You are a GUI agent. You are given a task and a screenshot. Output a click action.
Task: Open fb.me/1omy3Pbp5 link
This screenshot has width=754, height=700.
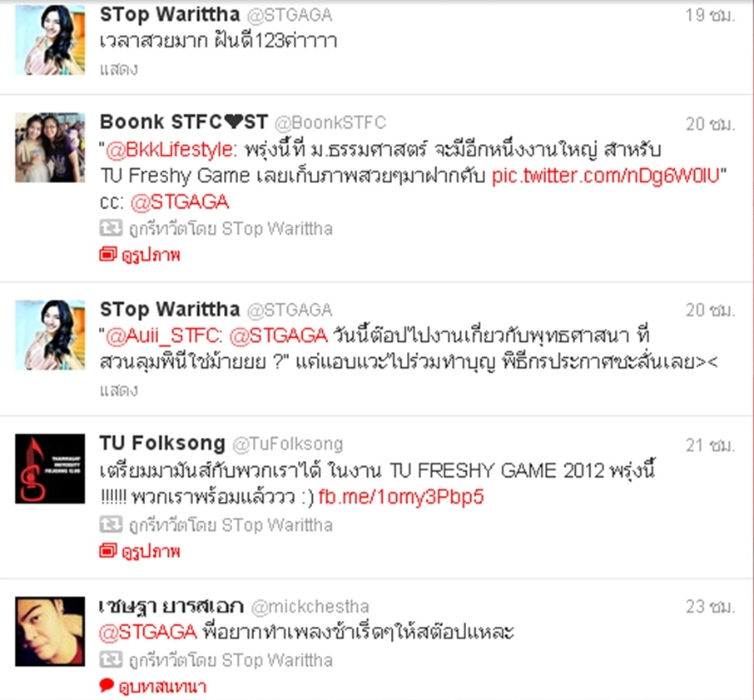tap(401, 497)
